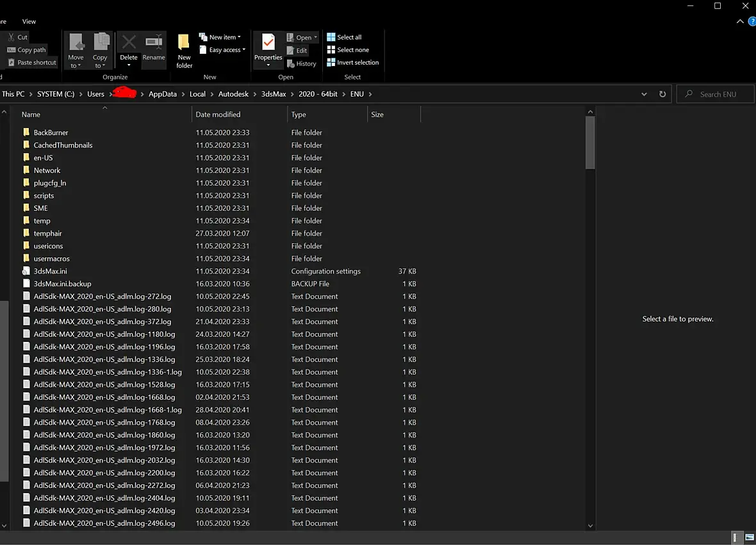The width and height of the screenshot is (756, 545).
Task: Expand the New item dropdown
Action: (x=220, y=37)
